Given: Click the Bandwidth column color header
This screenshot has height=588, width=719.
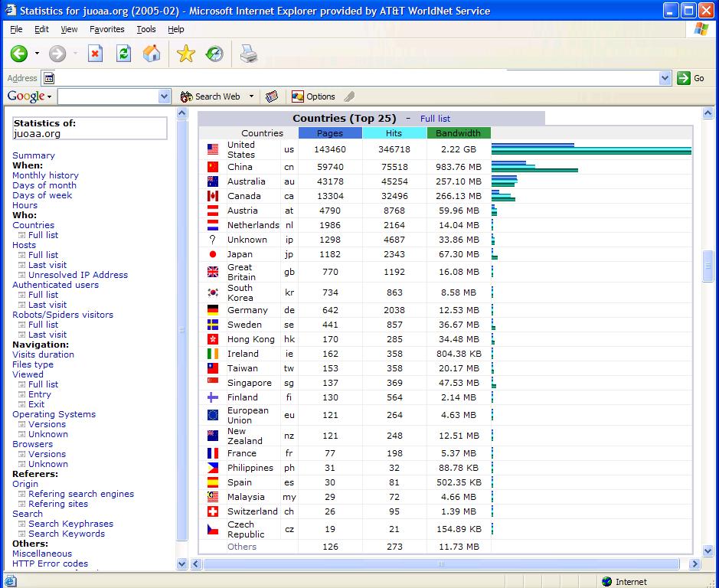Looking at the screenshot, I should point(459,133).
